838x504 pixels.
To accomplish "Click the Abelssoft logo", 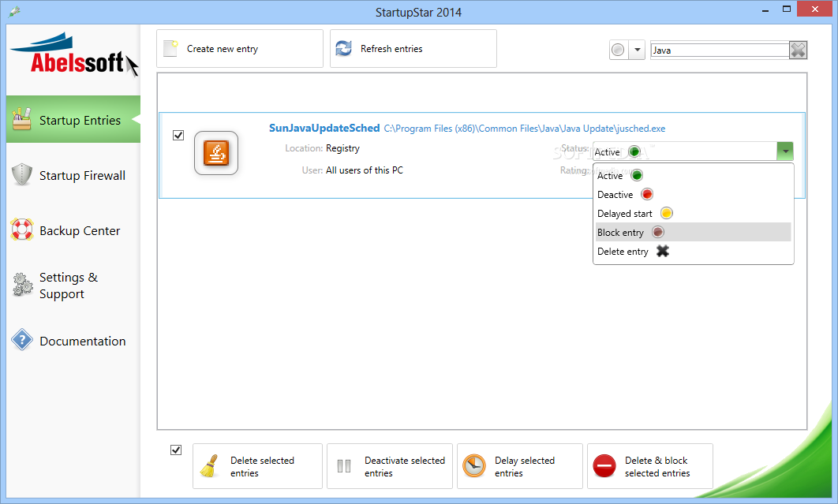I will (x=73, y=55).
